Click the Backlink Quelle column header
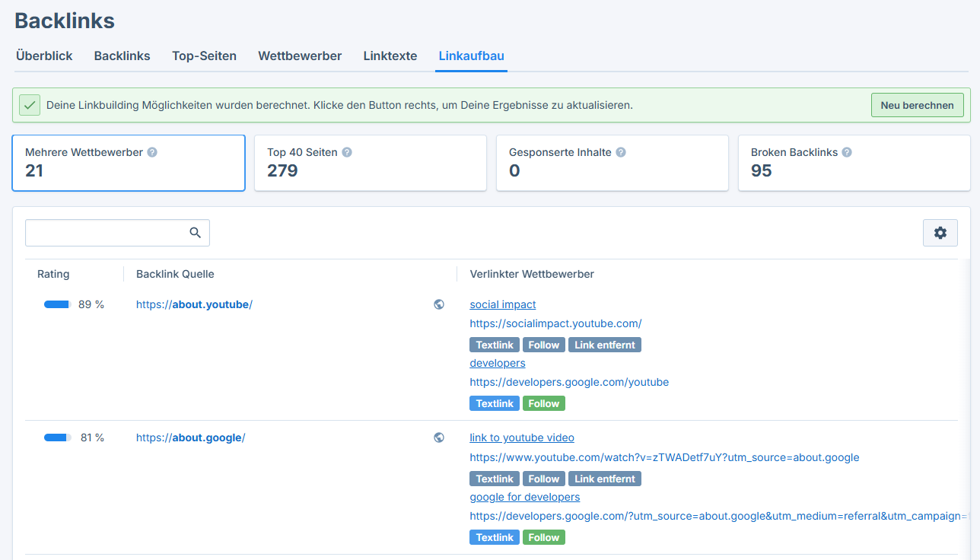The width and height of the screenshot is (980, 560). [175, 274]
